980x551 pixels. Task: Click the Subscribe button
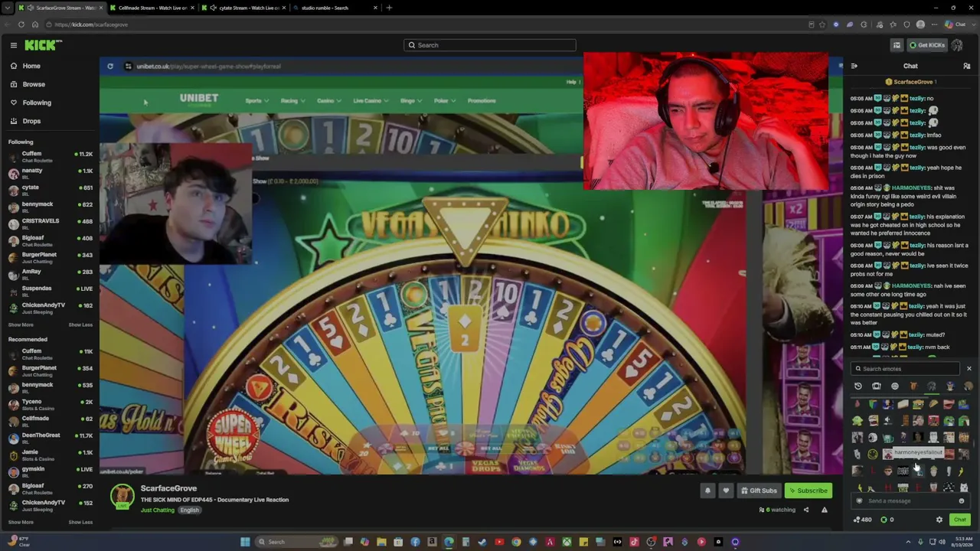pos(808,491)
